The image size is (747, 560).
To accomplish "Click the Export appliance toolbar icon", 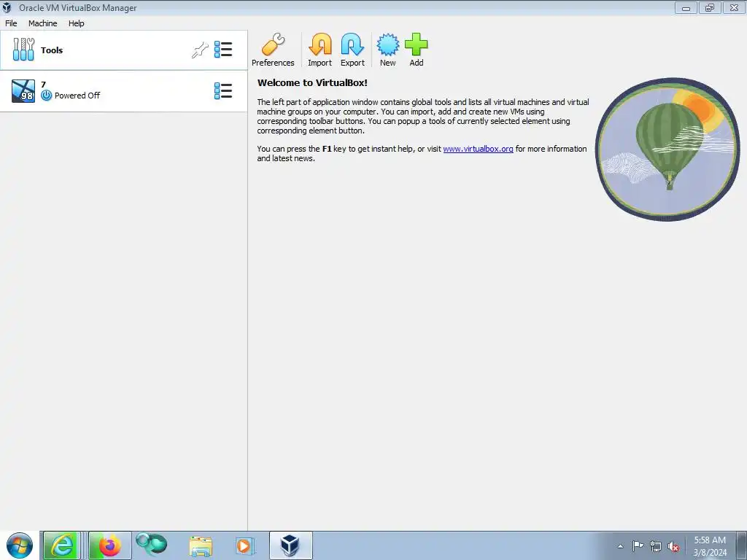I will coord(352,50).
